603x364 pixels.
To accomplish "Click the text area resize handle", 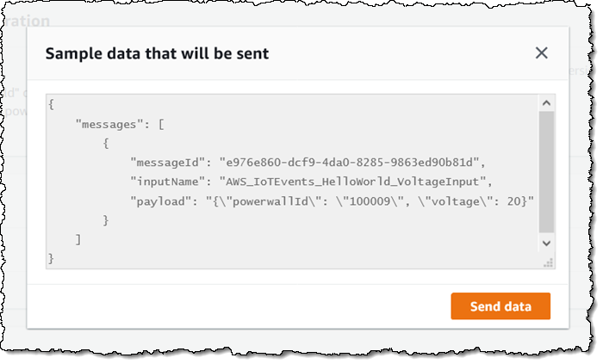I will click(547, 262).
